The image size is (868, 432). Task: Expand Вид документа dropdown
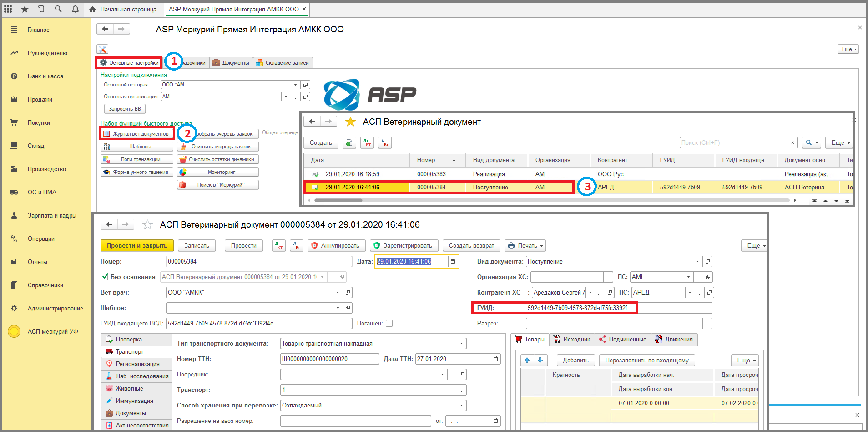pyautogui.click(x=697, y=262)
